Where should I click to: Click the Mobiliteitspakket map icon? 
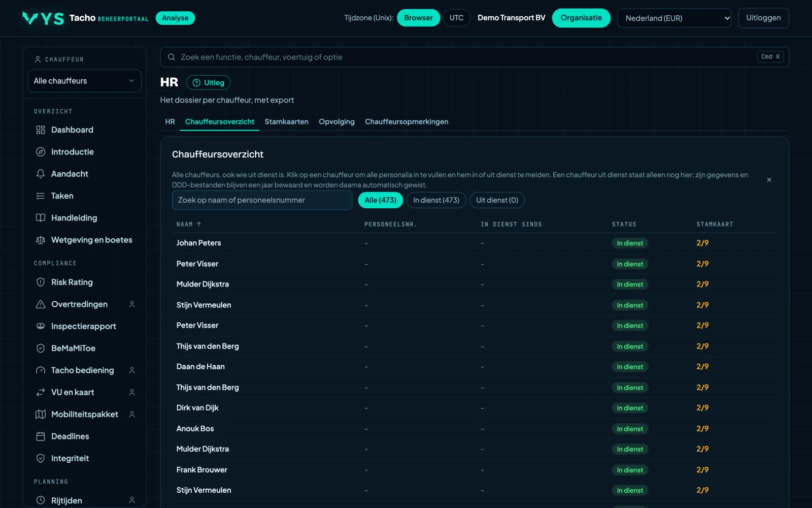[41, 415]
